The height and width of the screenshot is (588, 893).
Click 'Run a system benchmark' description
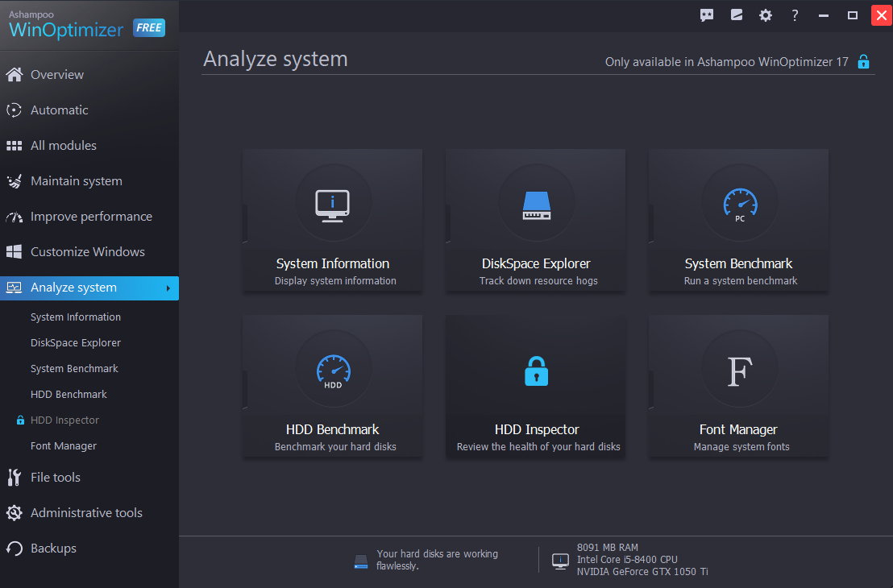pos(741,280)
